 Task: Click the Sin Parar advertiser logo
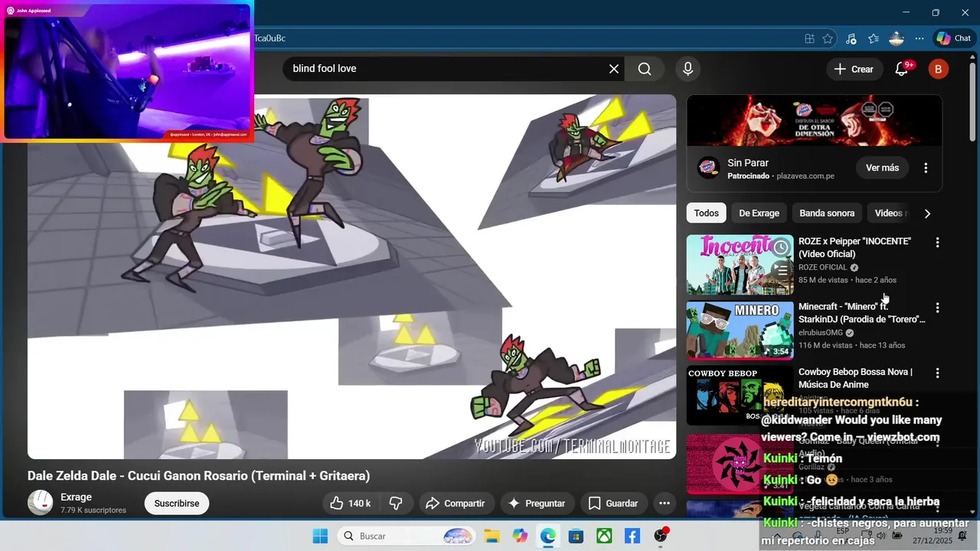(708, 168)
